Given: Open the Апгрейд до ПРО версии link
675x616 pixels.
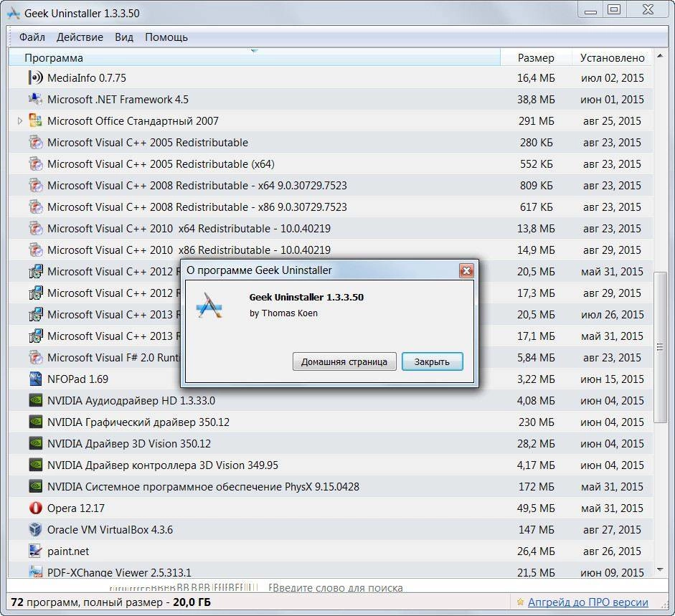Looking at the screenshot, I should (x=588, y=602).
